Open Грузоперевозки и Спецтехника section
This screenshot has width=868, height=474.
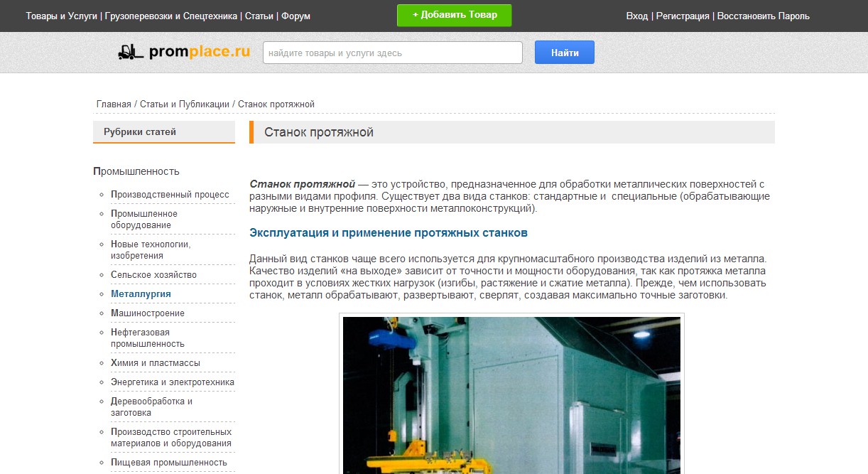pyautogui.click(x=171, y=16)
